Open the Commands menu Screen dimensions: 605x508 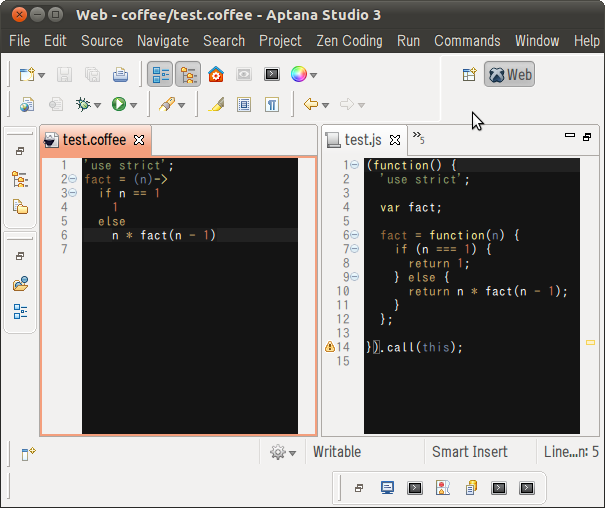[x=467, y=41]
